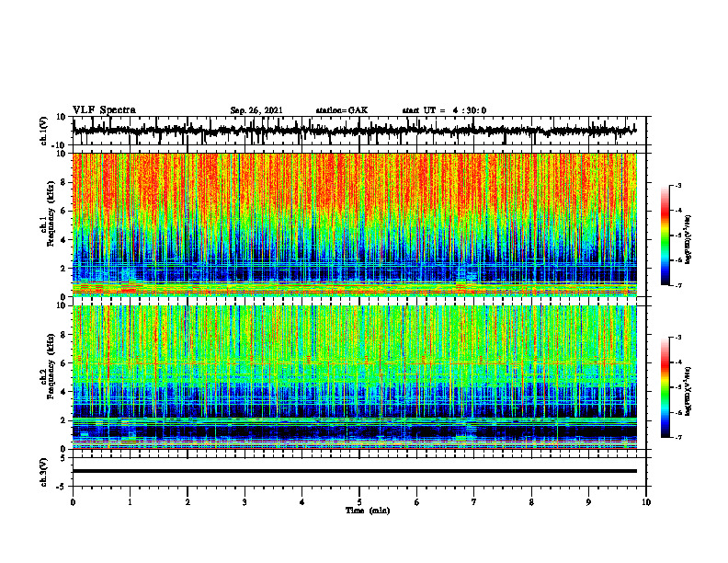Click the ch.2 color scale bar
Screen dimensions: 728x563
[x=665, y=387]
